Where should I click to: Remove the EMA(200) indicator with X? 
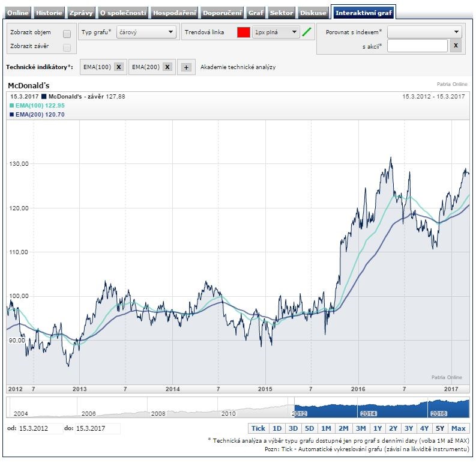167,67
